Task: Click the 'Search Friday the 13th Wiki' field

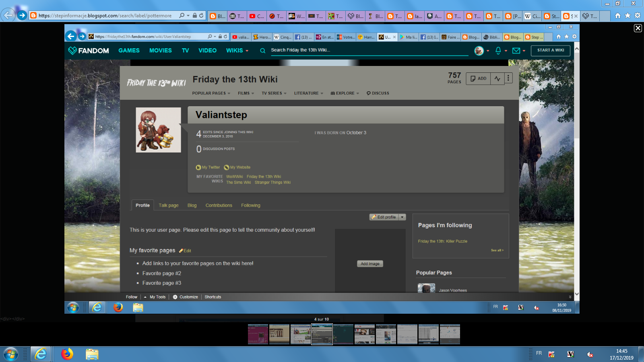Action: 369,50
